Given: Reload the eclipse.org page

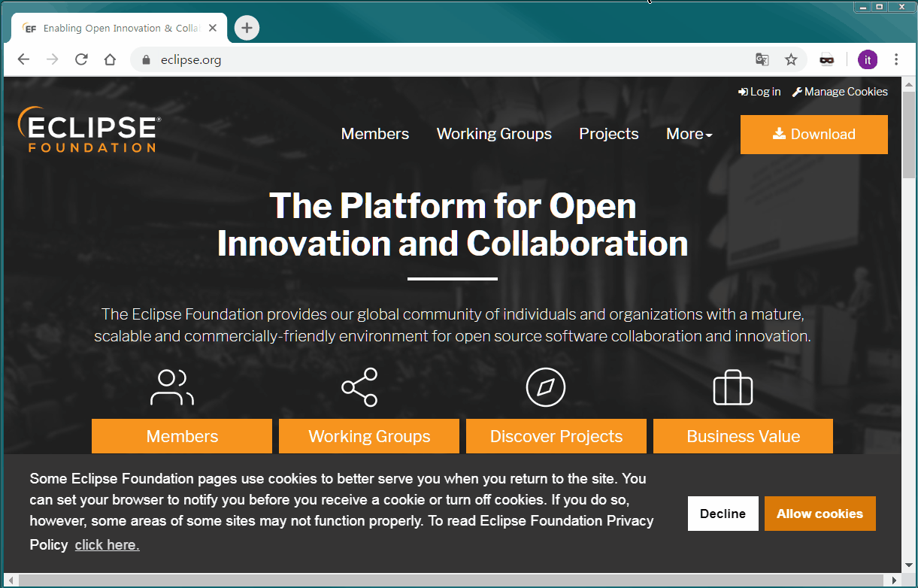Looking at the screenshot, I should (x=81, y=59).
